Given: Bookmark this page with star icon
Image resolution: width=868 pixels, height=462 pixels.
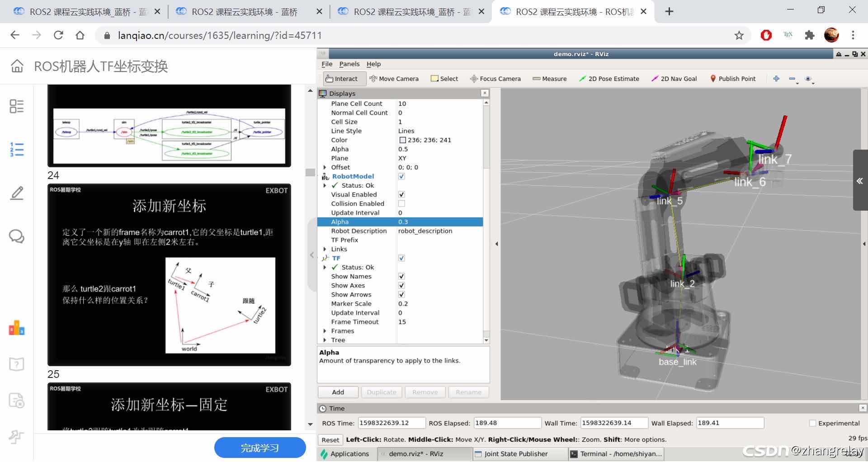Looking at the screenshot, I should 739,35.
